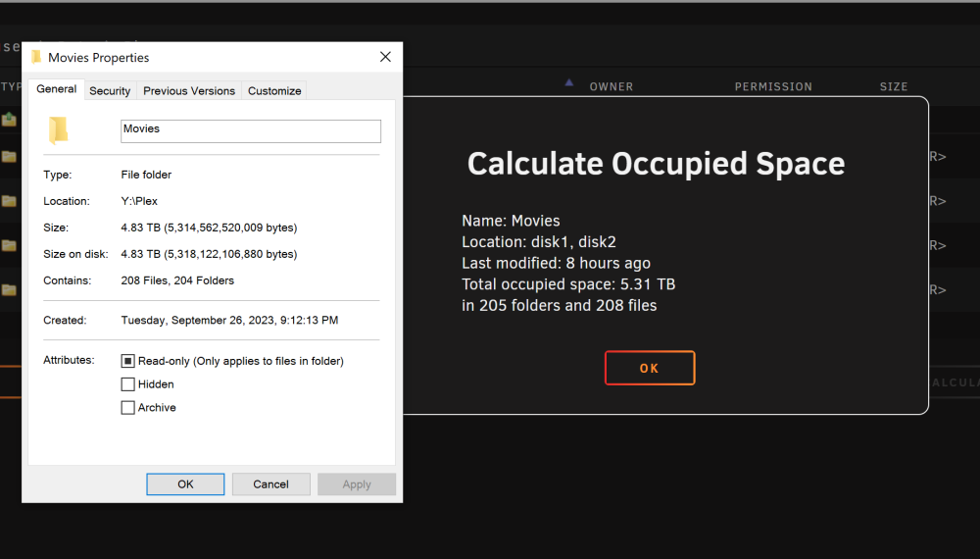Click Cancel in Movies Properties dialog
Image resolution: width=980 pixels, height=559 pixels.
[x=270, y=483]
